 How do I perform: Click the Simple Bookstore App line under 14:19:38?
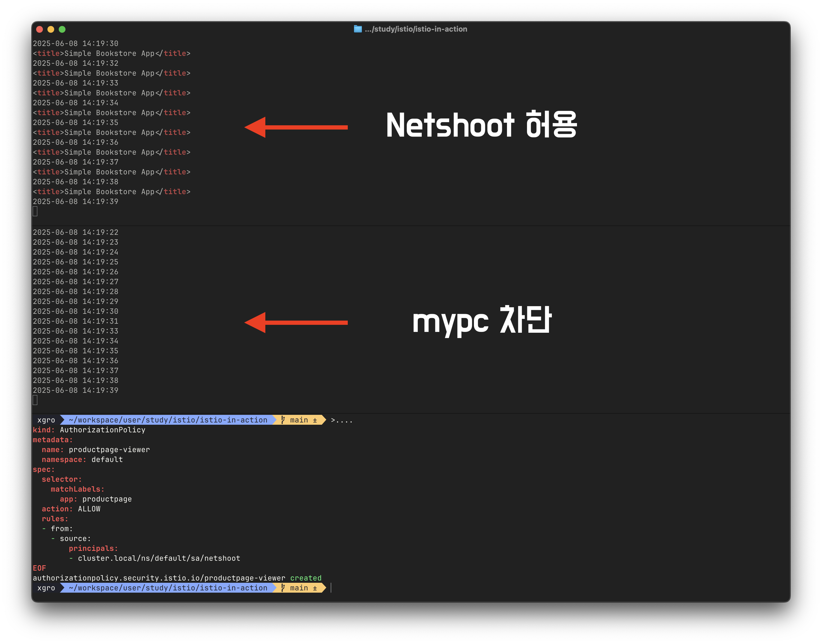coord(112,192)
